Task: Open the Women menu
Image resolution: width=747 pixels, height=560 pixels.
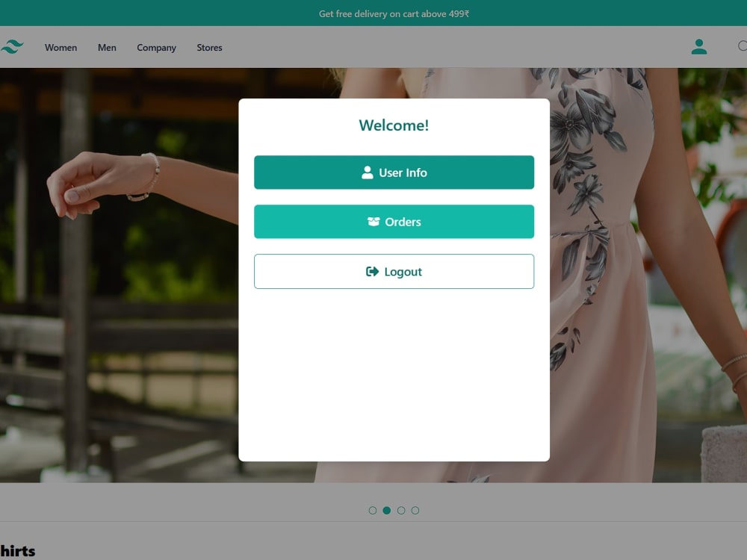Action: [61, 48]
